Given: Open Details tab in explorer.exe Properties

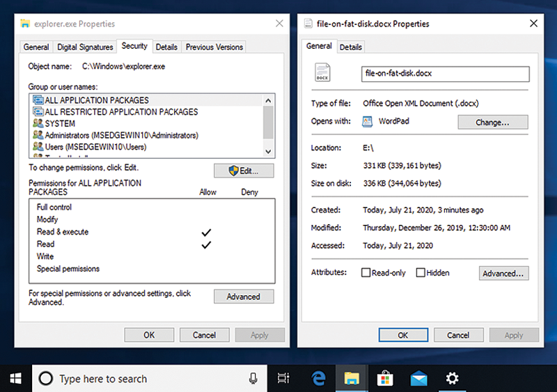Looking at the screenshot, I should point(166,47).
